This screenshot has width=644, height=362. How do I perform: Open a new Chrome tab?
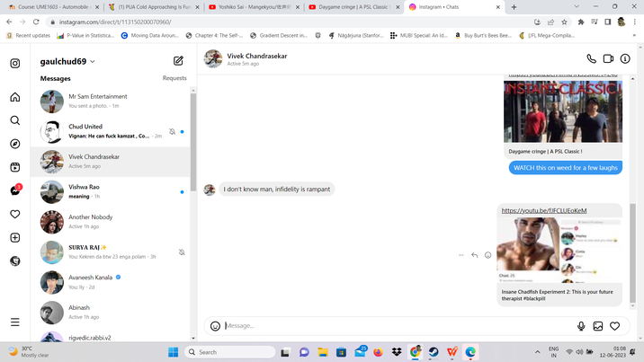[x=514, y=7]
